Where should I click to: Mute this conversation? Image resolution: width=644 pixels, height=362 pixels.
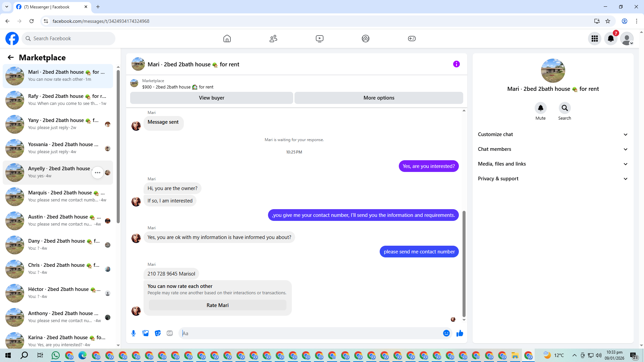(x=540, y=108)
